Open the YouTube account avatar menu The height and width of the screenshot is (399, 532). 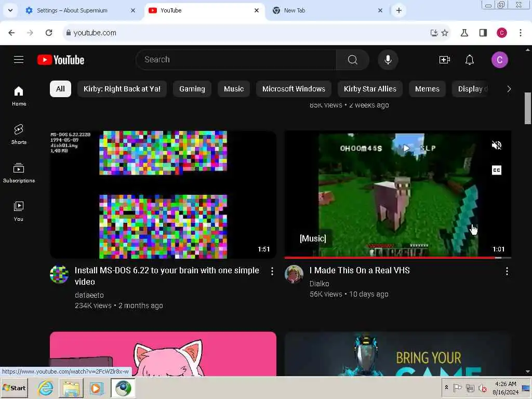point(499,60)
